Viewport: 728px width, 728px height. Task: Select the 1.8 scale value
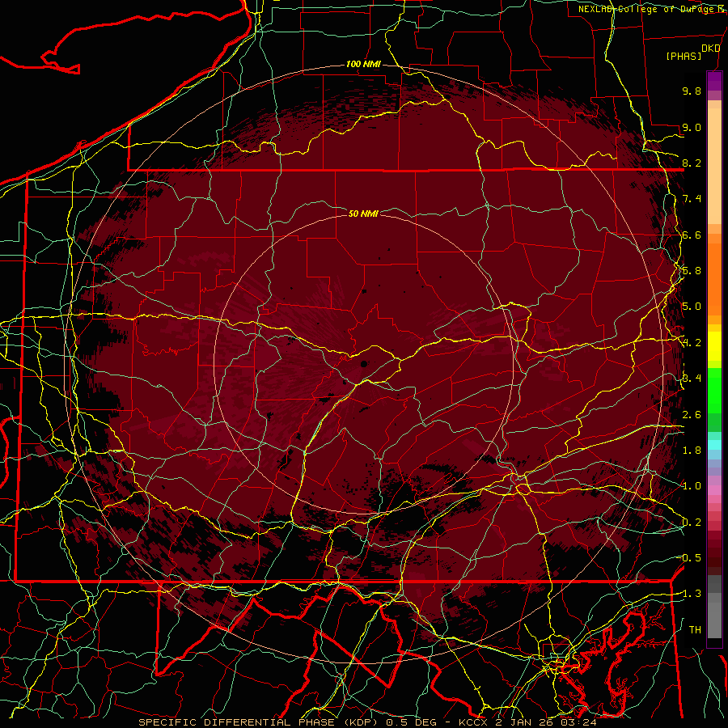click(x=692, y=451)
